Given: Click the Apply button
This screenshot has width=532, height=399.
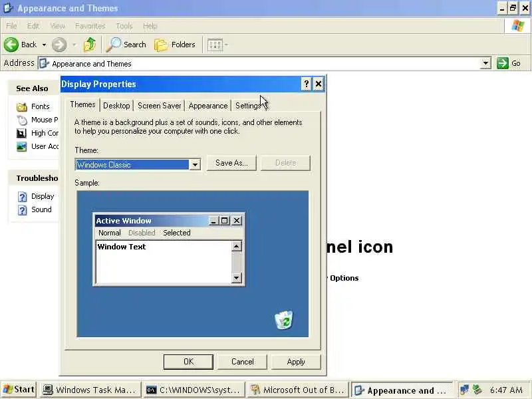Looking at the screenshot, I should click(x=296, y=362).
